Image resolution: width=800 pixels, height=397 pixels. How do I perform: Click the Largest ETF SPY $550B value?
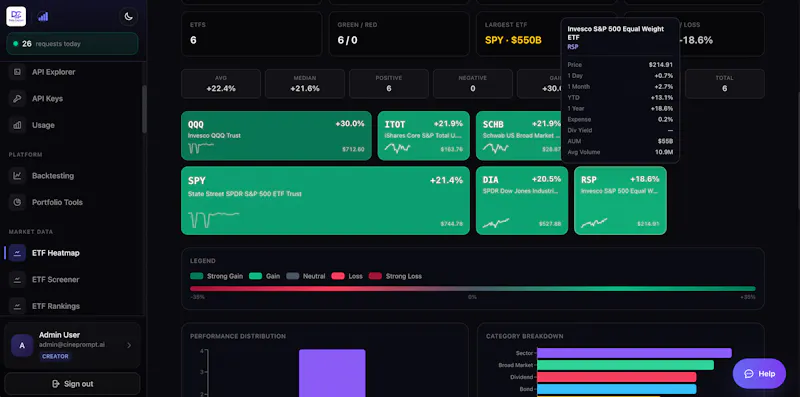coord(513,40)
